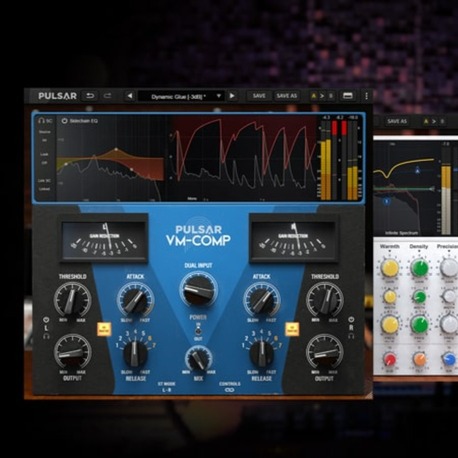Screen dimensions: 458x458
Task: Select the high-mid sidechain EQ node
Action: click(x=132, y=169)
